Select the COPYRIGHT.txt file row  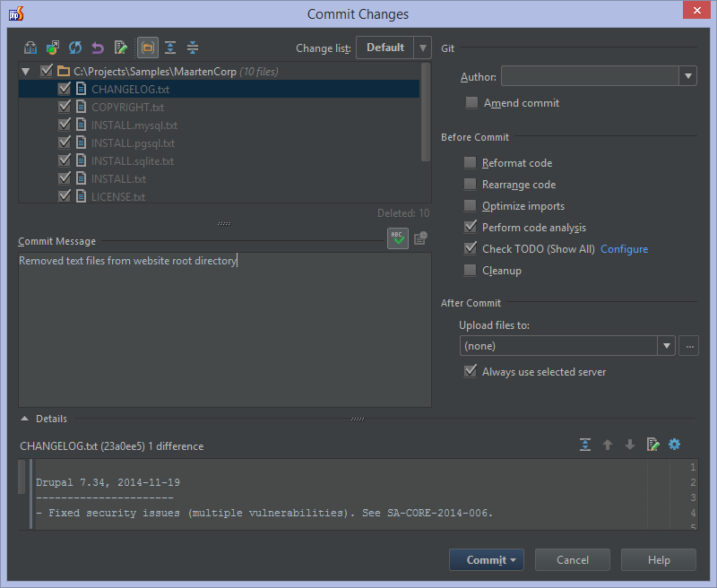[x=219, y=107]
